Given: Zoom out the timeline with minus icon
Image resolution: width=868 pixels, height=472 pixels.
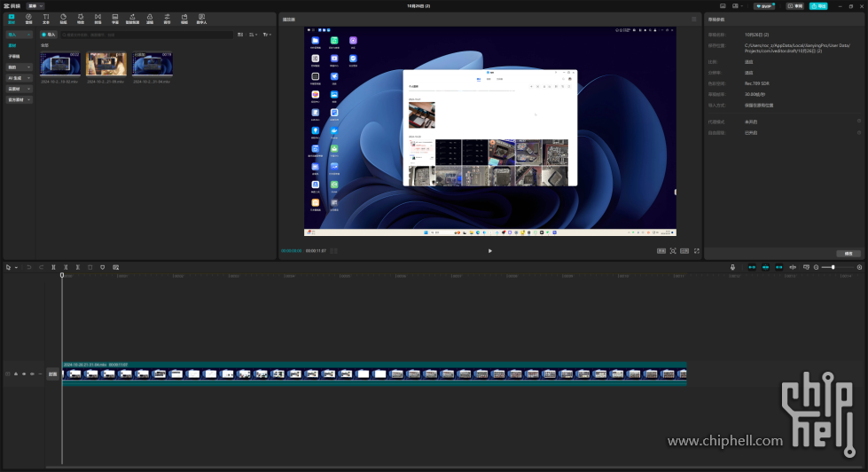Looking at the screenshot, I should (x=816, y=267).
